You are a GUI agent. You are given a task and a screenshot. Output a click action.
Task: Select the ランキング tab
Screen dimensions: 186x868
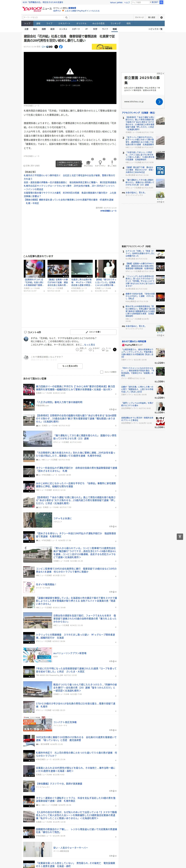(x=115, y=23)
